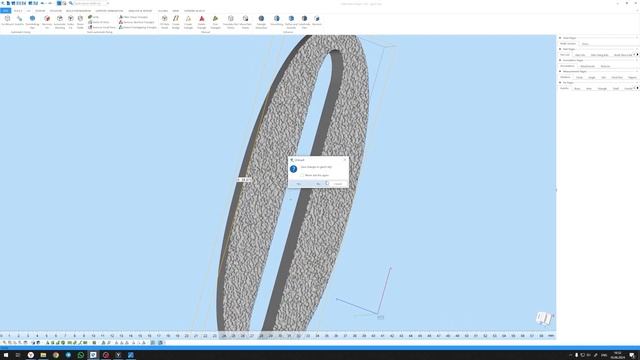Apply the Normals Fix tool
Viewport: 640px width, 360px height.
pyautogui.click(x=47, y=22)
